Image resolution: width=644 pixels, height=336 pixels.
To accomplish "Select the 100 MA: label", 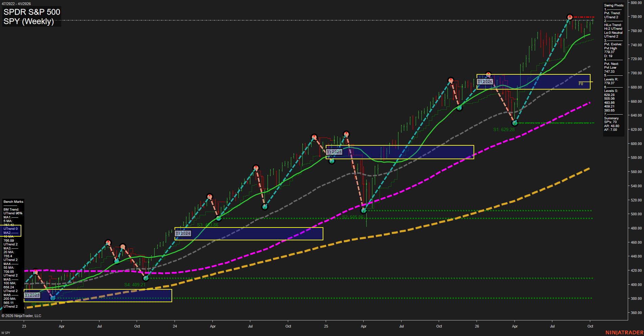I will tap(10, 283).
